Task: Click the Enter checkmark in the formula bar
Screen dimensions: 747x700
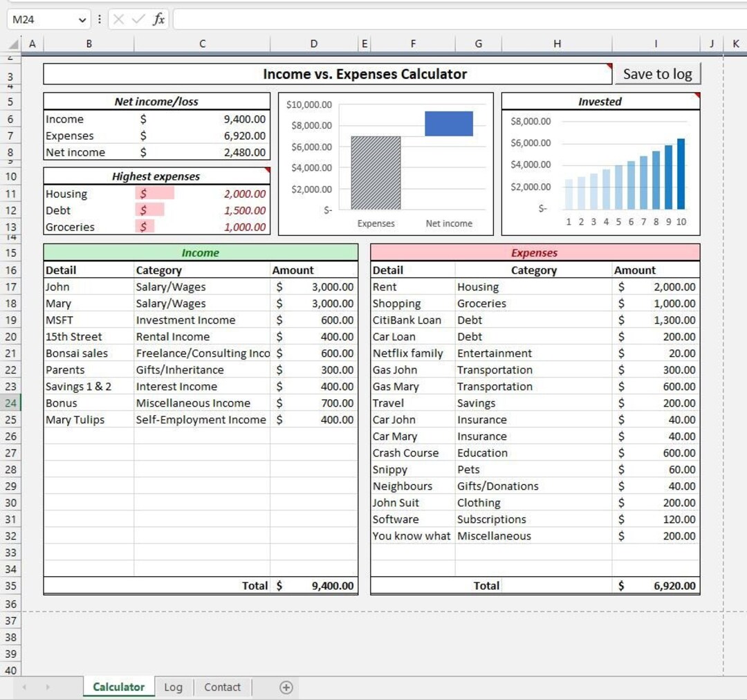Action: [x=136, y=19]
